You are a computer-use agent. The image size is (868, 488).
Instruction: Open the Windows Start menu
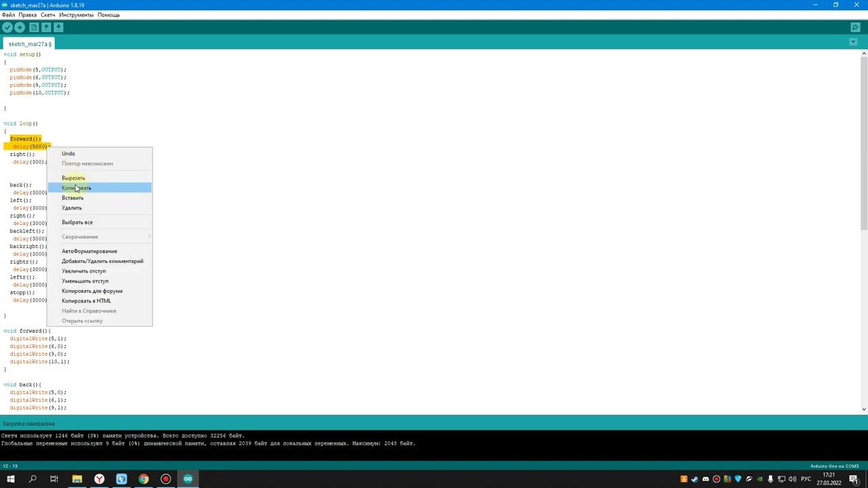[10, 479]
